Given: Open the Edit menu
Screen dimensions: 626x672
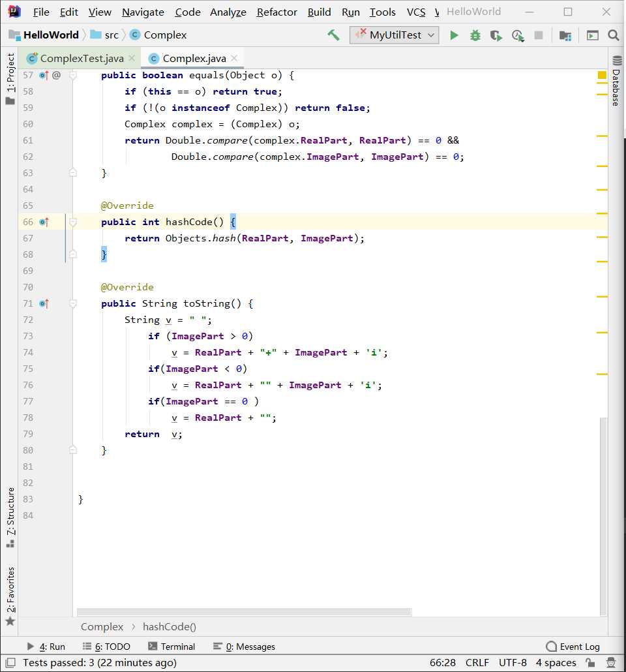Looking at the screenshot, I should tap(68, 12).
